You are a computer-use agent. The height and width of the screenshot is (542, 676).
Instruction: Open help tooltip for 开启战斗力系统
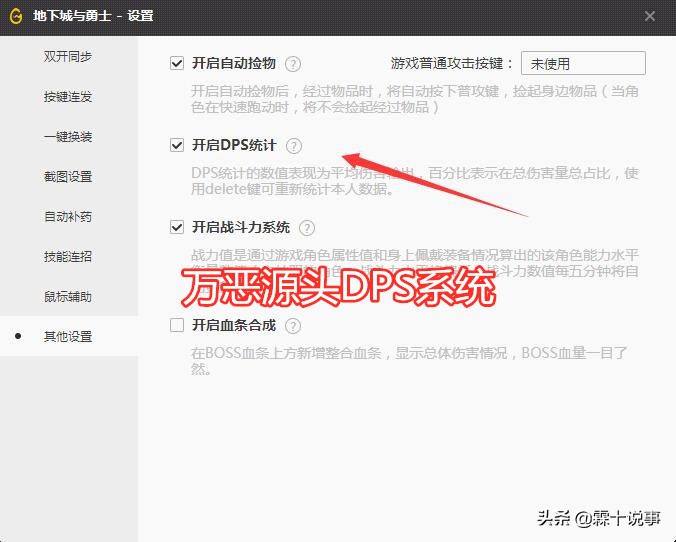(307, 228)
